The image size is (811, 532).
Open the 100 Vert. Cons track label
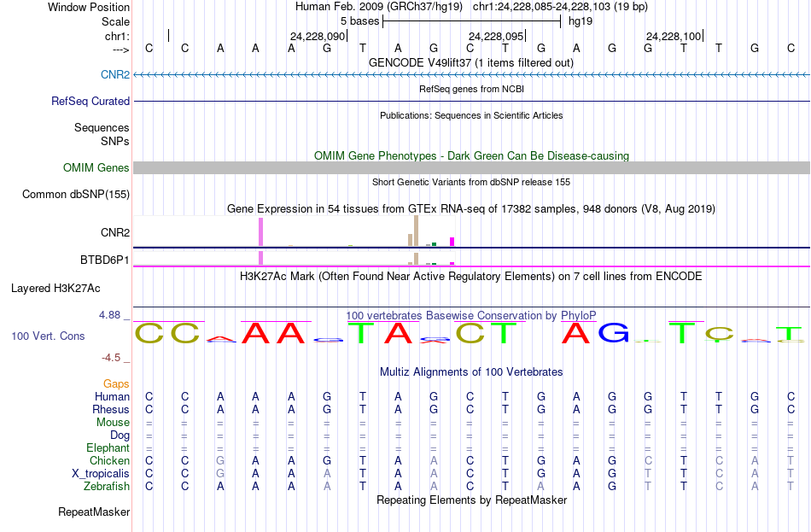48,336
